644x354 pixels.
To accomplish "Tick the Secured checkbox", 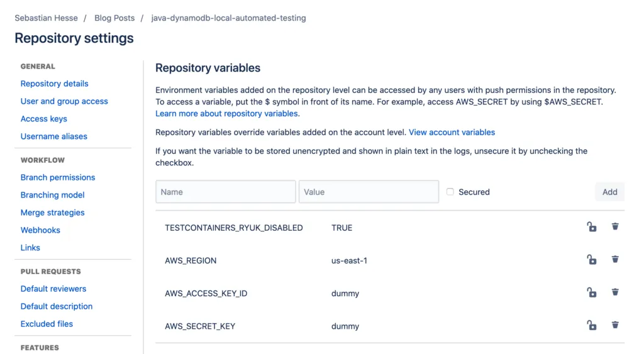I will pos(450,192).
